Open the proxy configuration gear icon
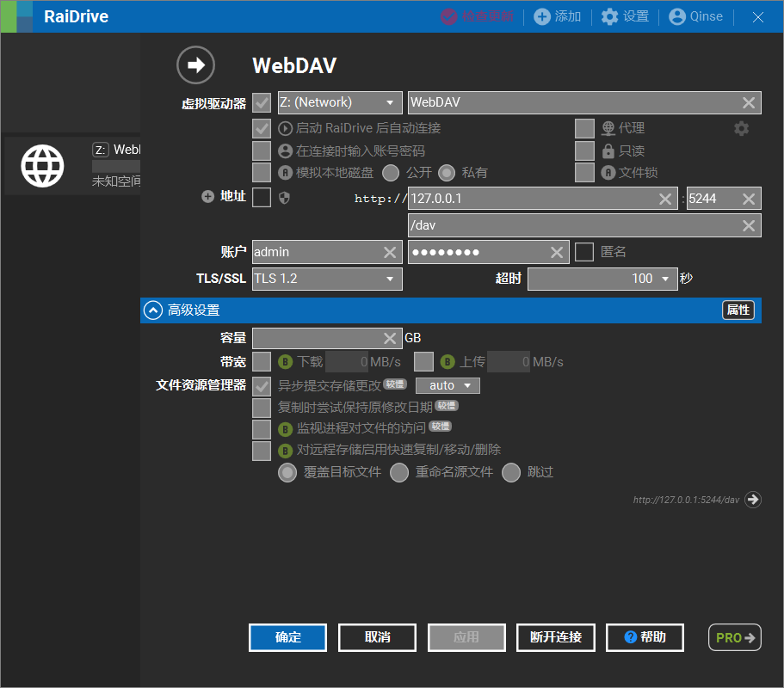The height and width of the screenshot is (688, 784). pyautogui.click(x=741, y=127)
